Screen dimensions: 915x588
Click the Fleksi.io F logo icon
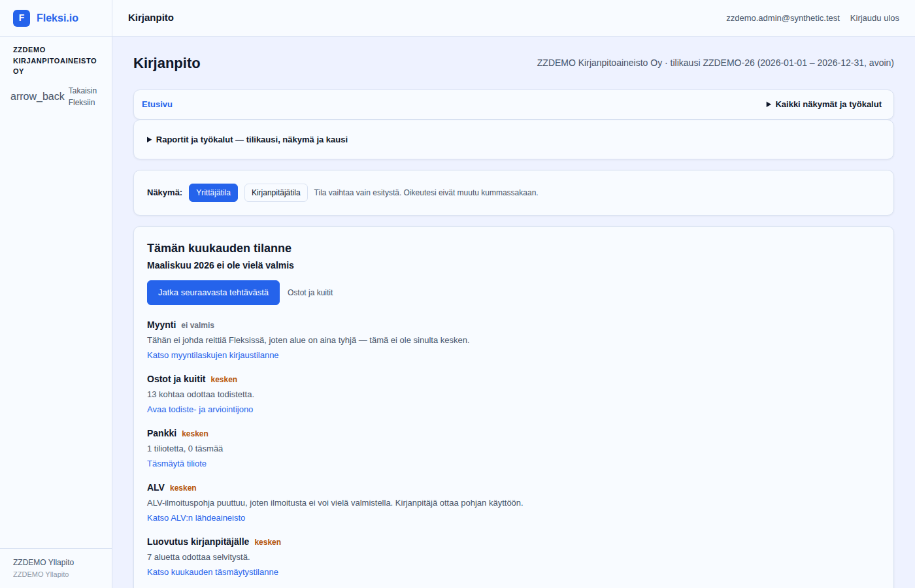pos(22,18)
